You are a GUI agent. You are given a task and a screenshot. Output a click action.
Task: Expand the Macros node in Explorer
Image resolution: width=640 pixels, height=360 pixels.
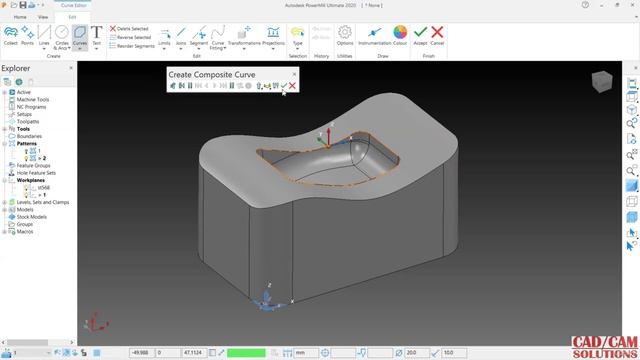pos(4,232)
